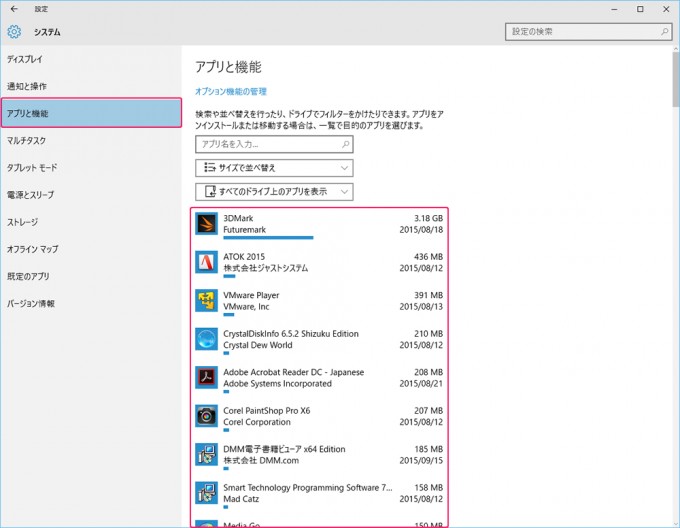Open 通知と操作 settings page

pos(91,86)
